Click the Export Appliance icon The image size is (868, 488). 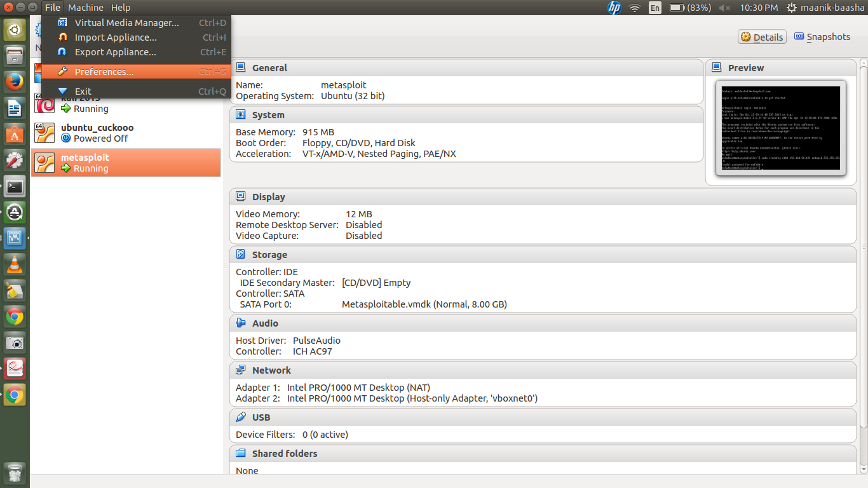62,52
